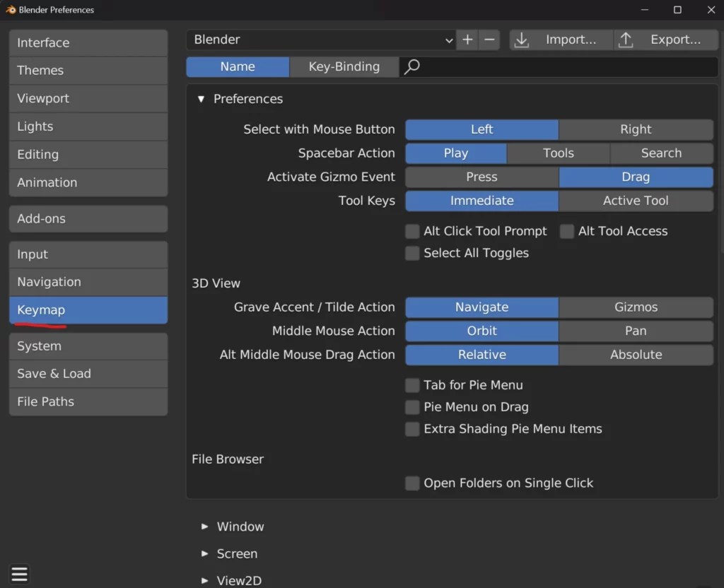The width and height of the screenshot is (724, 588).
Task: Switch Middle Mouse Action to Pan
Action: (634, 331)
